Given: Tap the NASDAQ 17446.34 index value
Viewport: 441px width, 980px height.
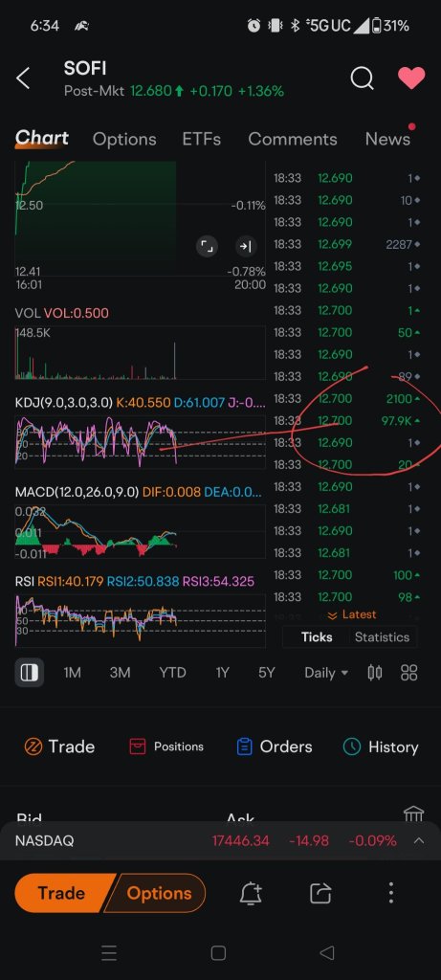Looking at the screenshot, I should [240, 840].
